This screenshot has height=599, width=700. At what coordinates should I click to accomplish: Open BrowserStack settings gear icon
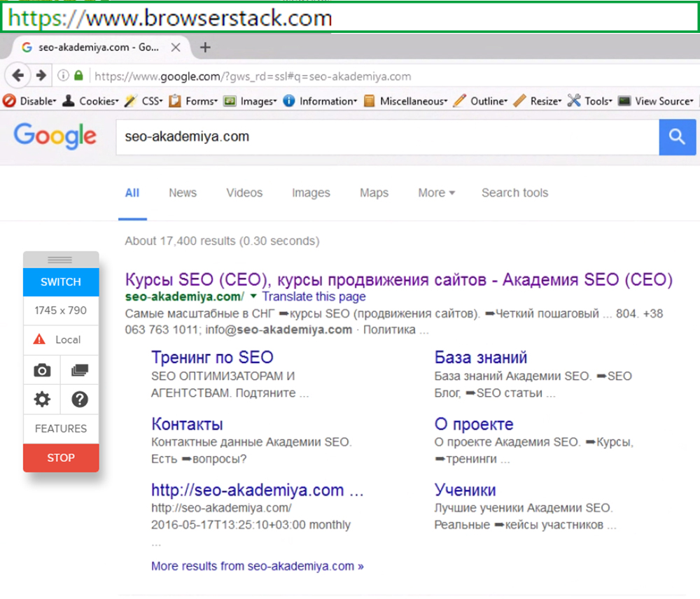point(42,400)
